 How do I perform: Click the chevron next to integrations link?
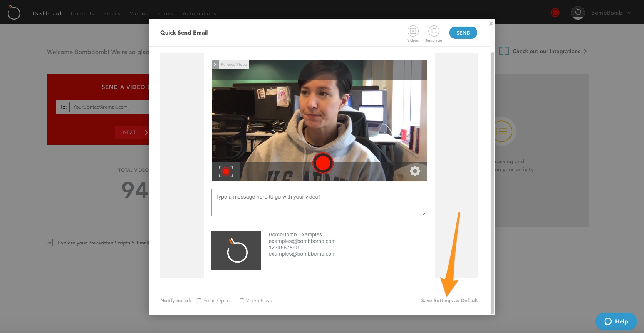pyautogui.click(x=585, y=51)
